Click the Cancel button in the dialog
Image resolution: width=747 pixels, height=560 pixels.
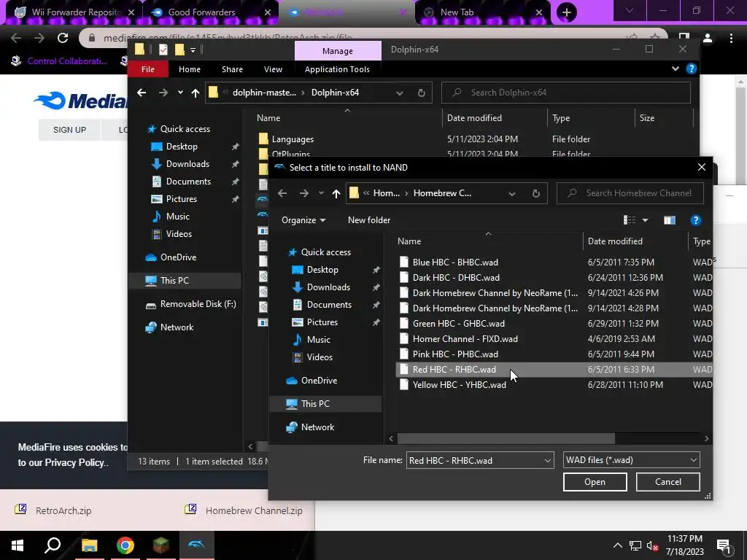click(668, 482)
